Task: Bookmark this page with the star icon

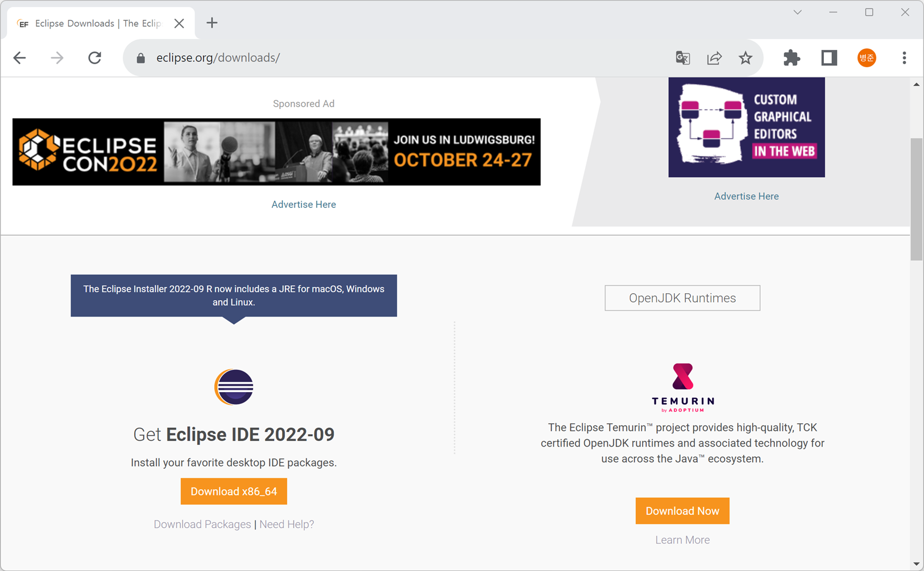Action: [745, 57]
